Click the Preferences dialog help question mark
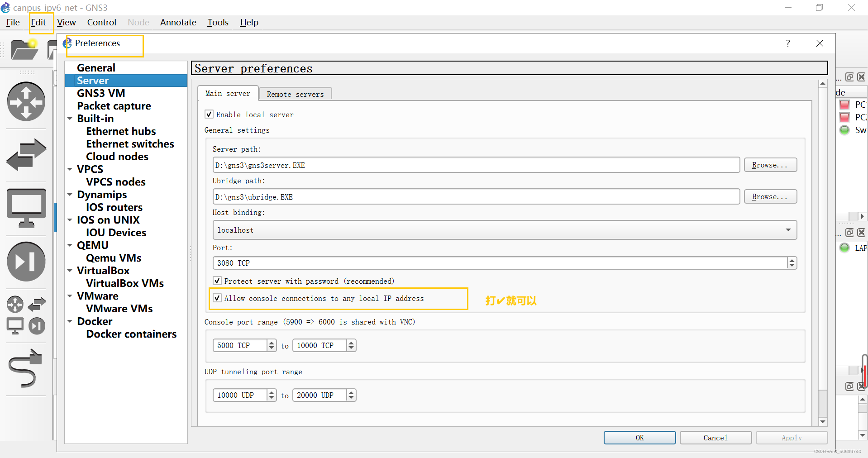 788,43
